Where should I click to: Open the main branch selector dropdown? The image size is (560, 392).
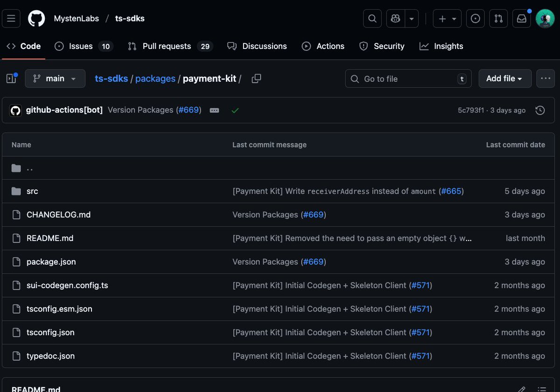tap(55, 79)
